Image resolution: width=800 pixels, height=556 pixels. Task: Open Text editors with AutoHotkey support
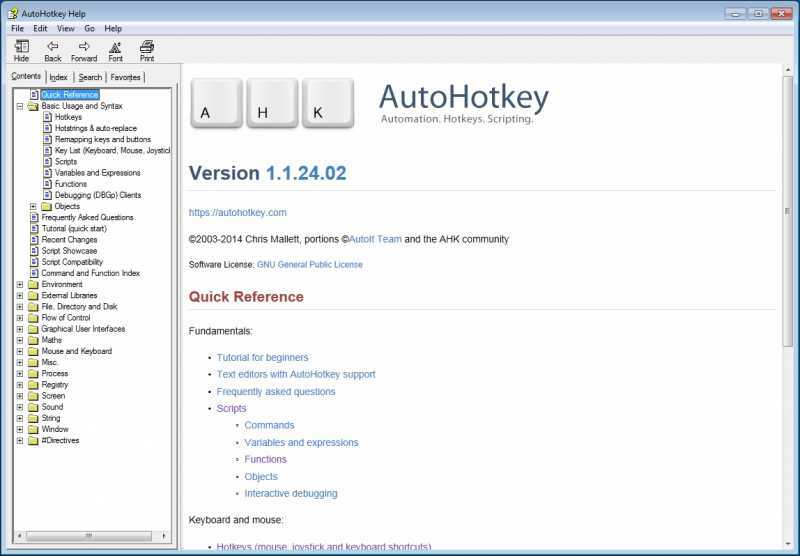(x=296, y=374)
